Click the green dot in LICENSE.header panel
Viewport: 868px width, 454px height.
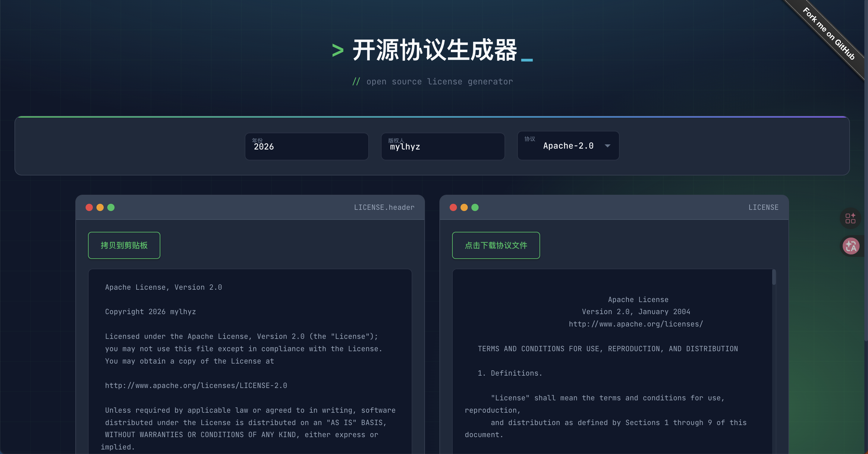[111, 207]
